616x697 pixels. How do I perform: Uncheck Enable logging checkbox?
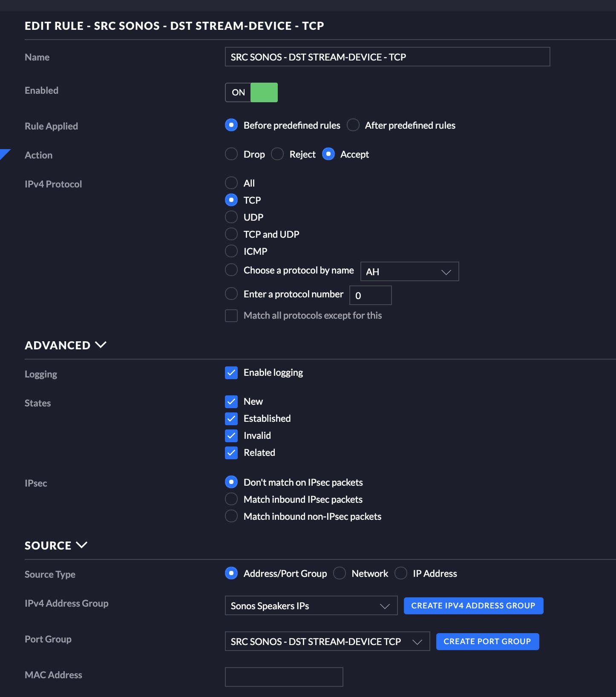231,373
